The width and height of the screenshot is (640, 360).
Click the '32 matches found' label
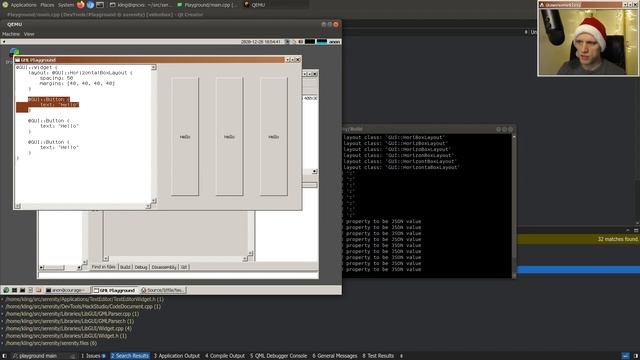[618, 239]
